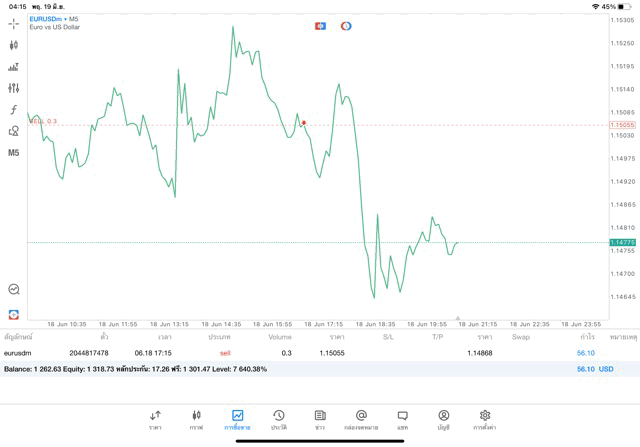The height and width of the screenshot is (447, 640).
Task: Select the crosshair cursor tool
Action: pyautogui.click(x=13, y=23)
